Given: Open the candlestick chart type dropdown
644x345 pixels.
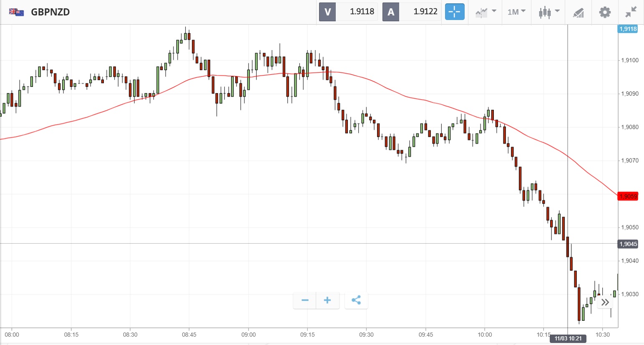Looking at the screenshot, I should 548,12.
